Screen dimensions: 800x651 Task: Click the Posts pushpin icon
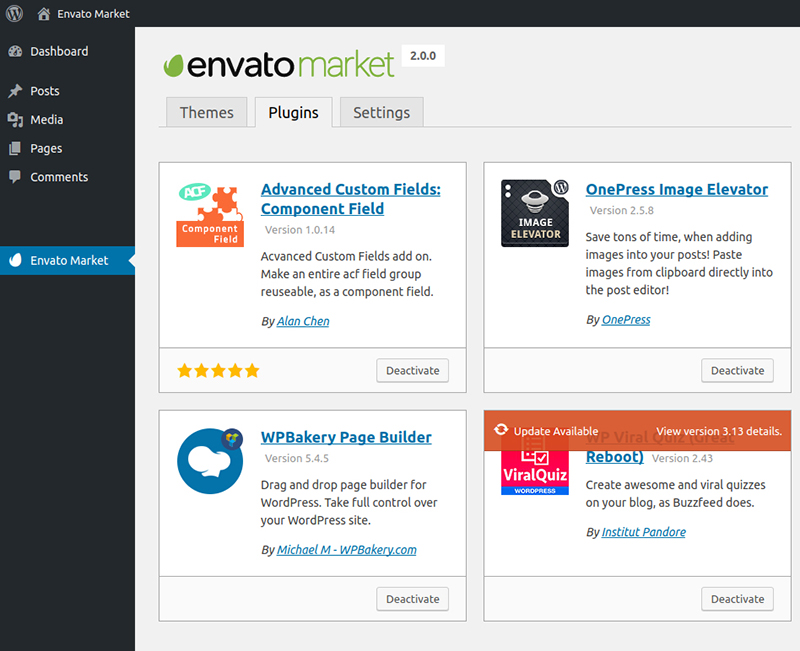click(15, 91)
